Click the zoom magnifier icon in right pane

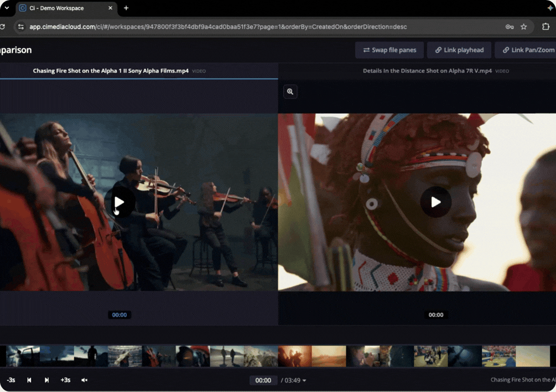pos(290,92)
